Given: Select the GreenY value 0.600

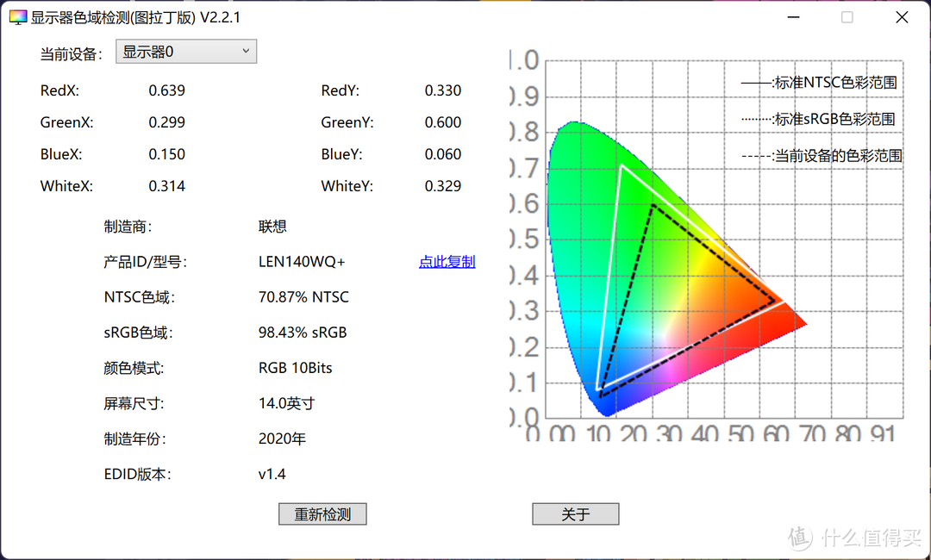Looking at the screenshot, I should pos(443,123).
